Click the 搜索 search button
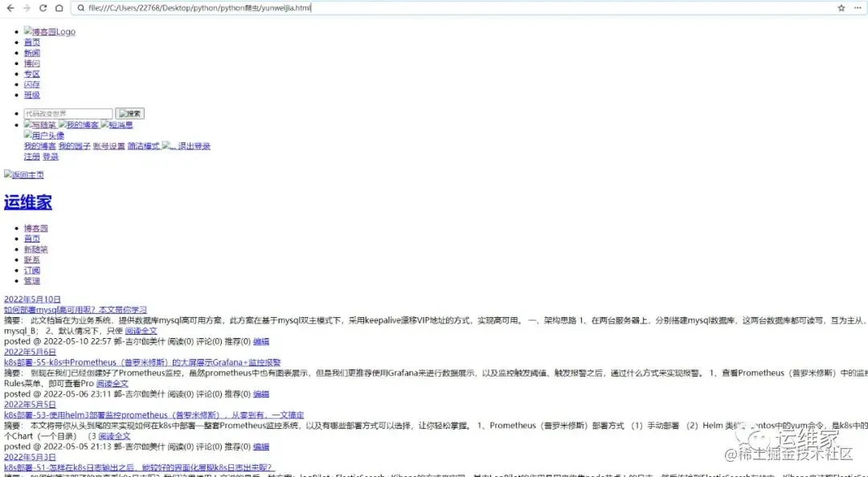 (129, 113)
